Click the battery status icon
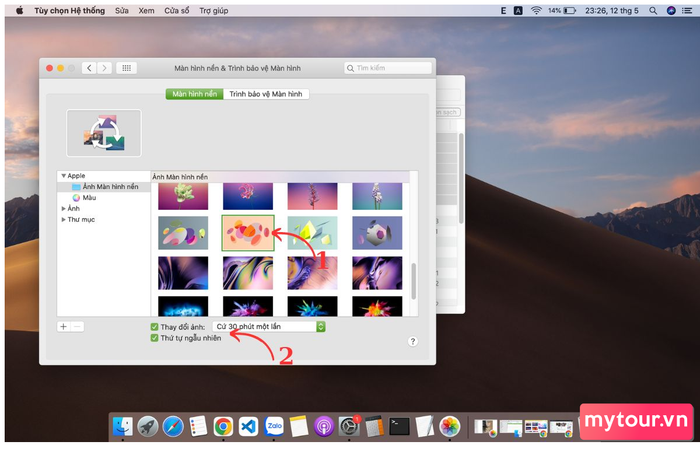 pyautogui.click(x=570, y=10)
